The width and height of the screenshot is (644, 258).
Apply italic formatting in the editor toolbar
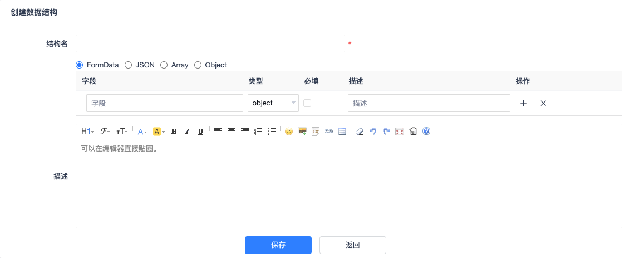click(x=187, y=132)
